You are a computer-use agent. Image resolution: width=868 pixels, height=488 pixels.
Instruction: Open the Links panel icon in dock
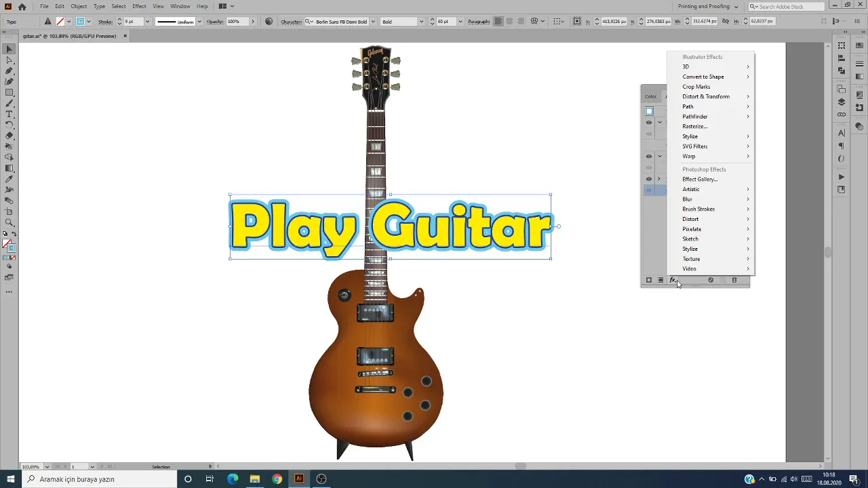click(x=842, y=114)
